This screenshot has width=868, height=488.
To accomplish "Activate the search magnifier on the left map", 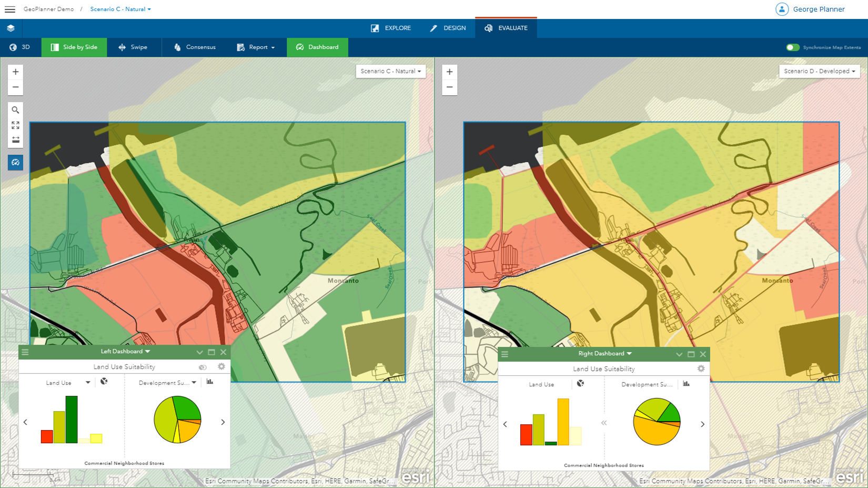I will tap(15, 109).
